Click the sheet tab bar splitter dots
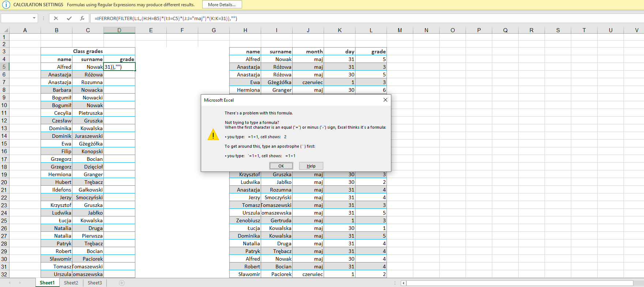 (395, 283)
